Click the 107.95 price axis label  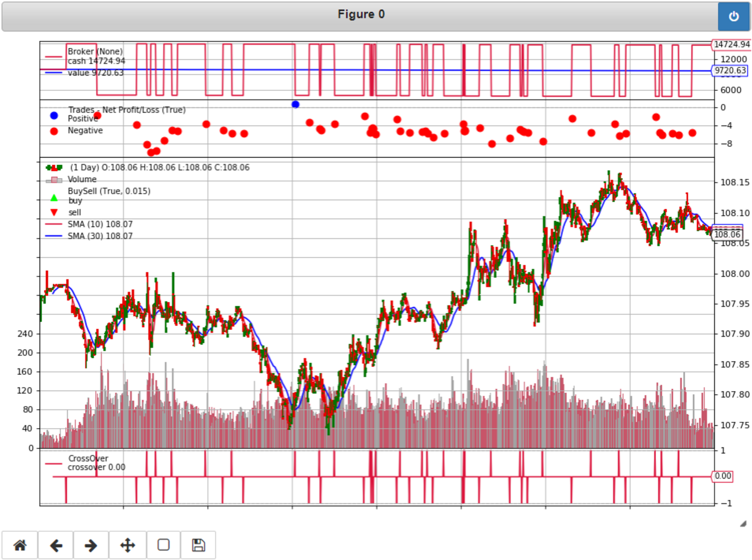(735, 304)
